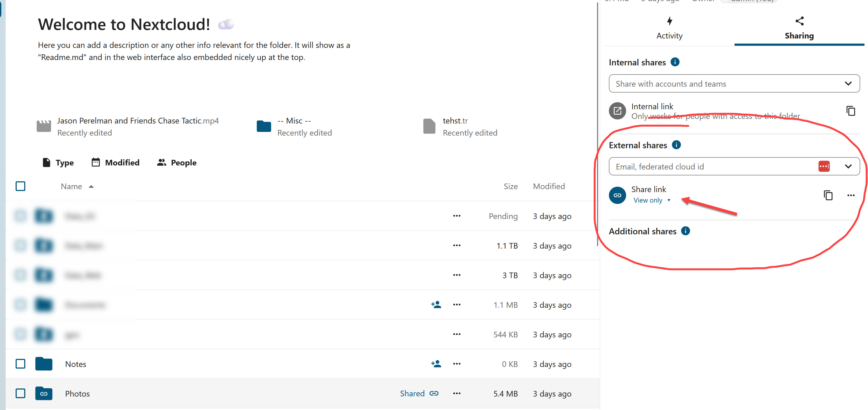The width and height of the screenshot is (868, 410).
Task: Open actions menu for the 544 KB row
Action: coord(457,334)
